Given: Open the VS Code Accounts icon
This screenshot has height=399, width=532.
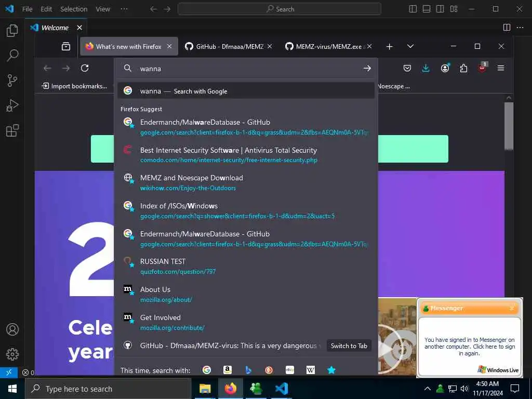Looking at the screenshot, I should tap(12, 329).
